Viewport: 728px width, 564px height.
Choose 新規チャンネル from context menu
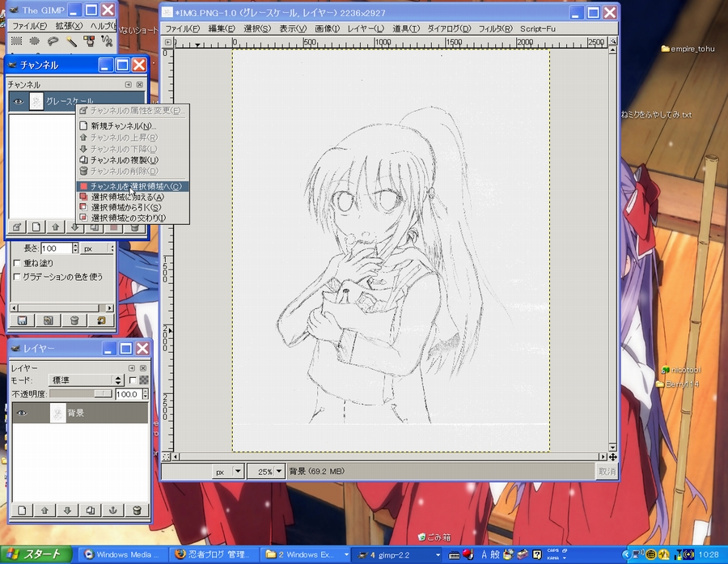pyautogui.click(x=133, y=126)
